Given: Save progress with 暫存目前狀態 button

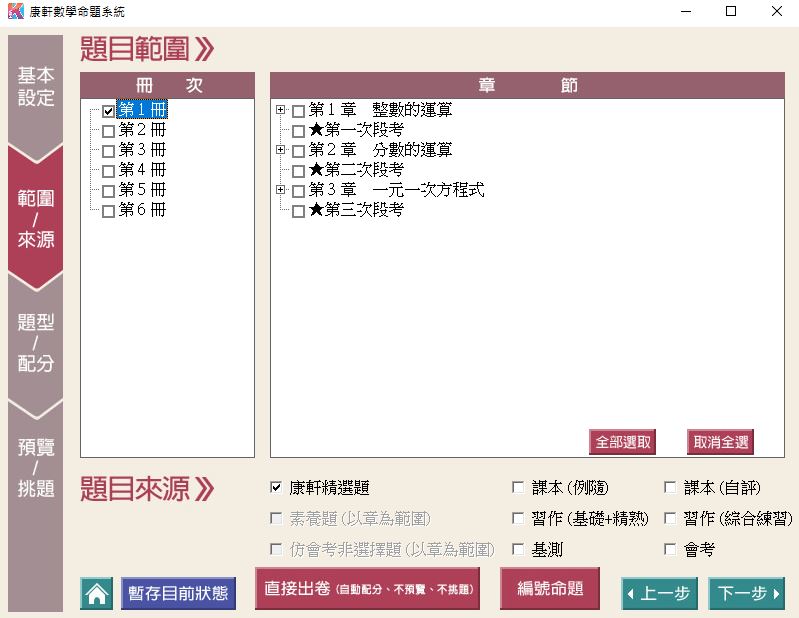Looking at the screenshot, I should tap(178, 593).
